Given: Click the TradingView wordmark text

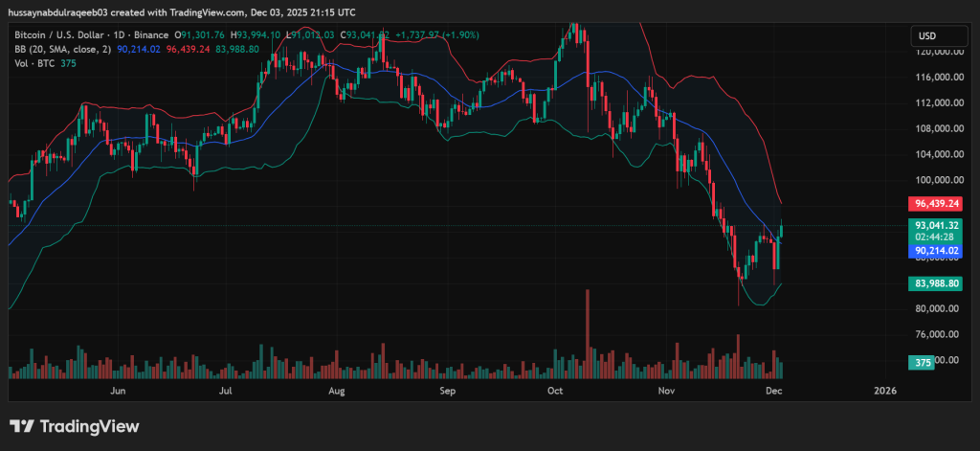Looking at the screenshot, I should pyautogui.click(x=89, y=426).
